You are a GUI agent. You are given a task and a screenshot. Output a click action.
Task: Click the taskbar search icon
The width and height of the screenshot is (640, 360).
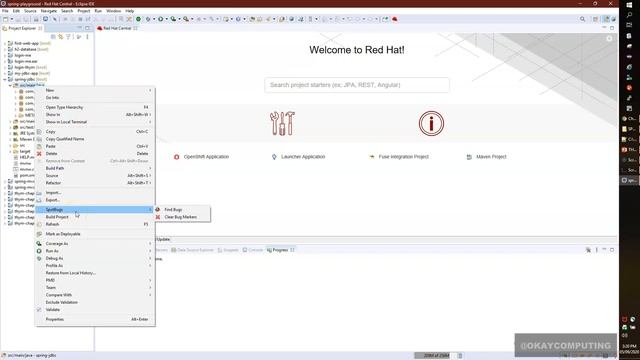629,15
